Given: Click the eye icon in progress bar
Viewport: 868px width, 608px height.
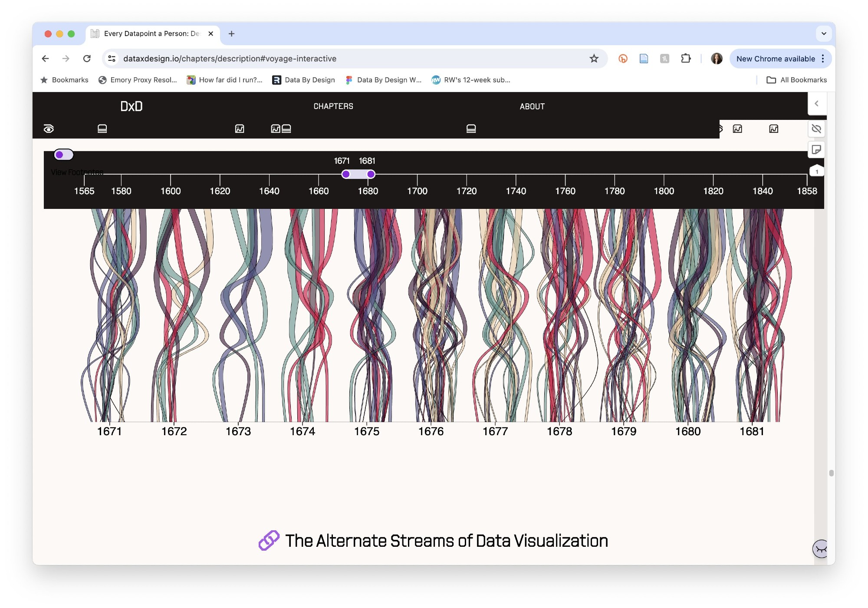Looking at the screenshot, I should pyautogui.click(x=49, y=129).
